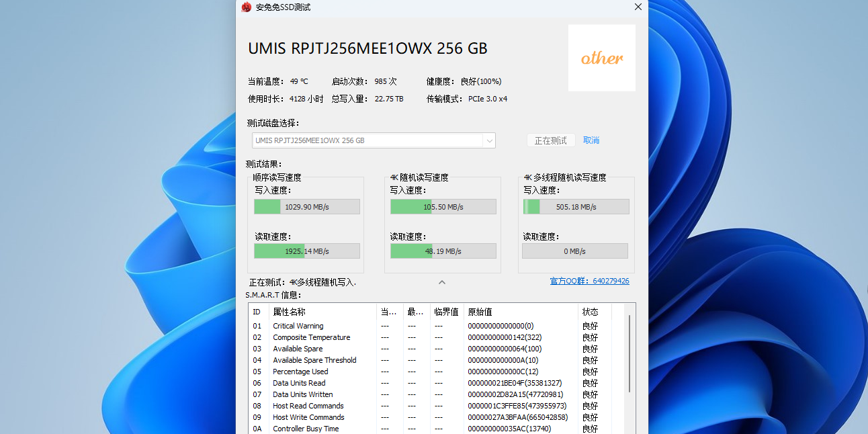Viewport: 868px width, 434px height.
Task: Click the 最… column header
Action: pos(417,312)
